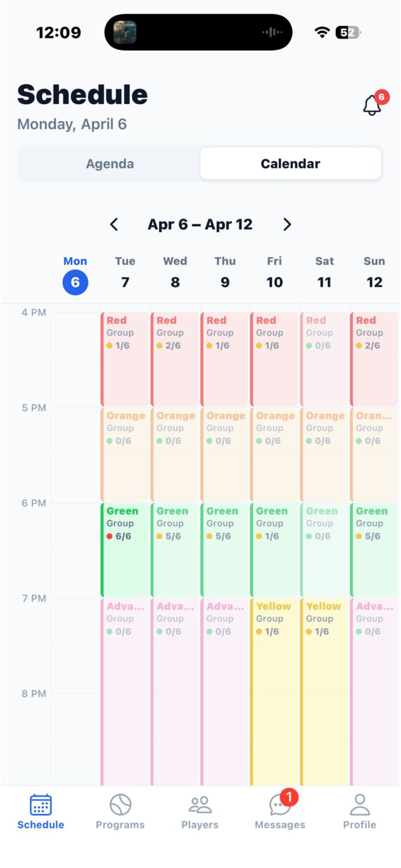Open Tuesday Green Group 6/6 session

125,550
